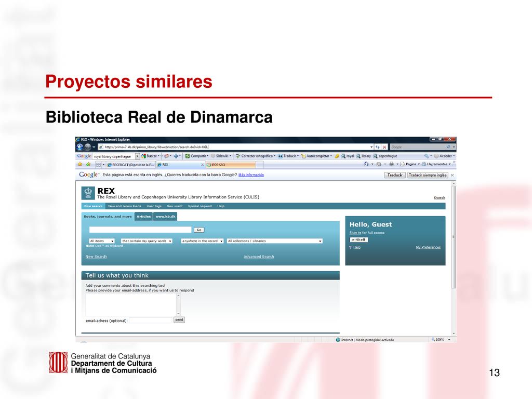Click the e-Shelf button
This screenshot has width=532, height=399.
coord(358,240)
